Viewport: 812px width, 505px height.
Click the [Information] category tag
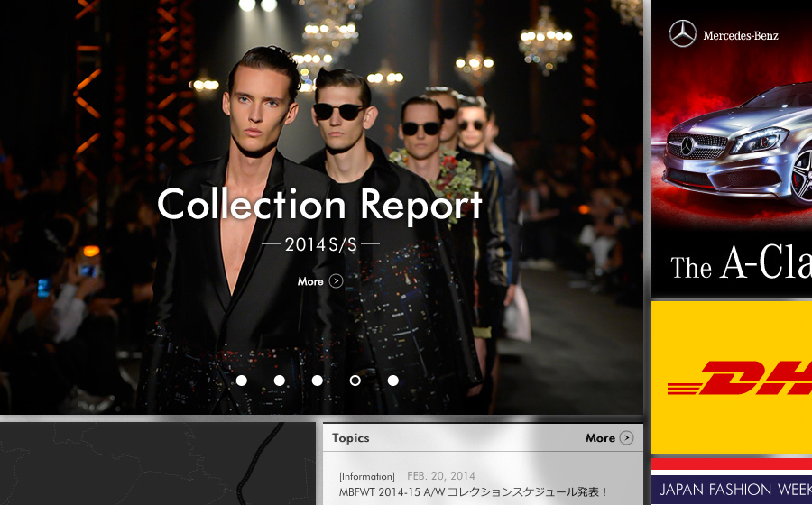tap(367, 476)
